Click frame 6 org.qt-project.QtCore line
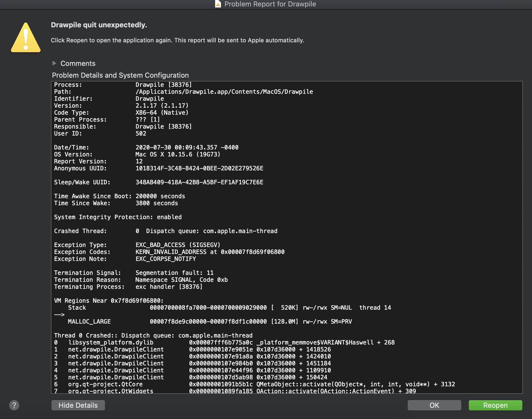 254,384
